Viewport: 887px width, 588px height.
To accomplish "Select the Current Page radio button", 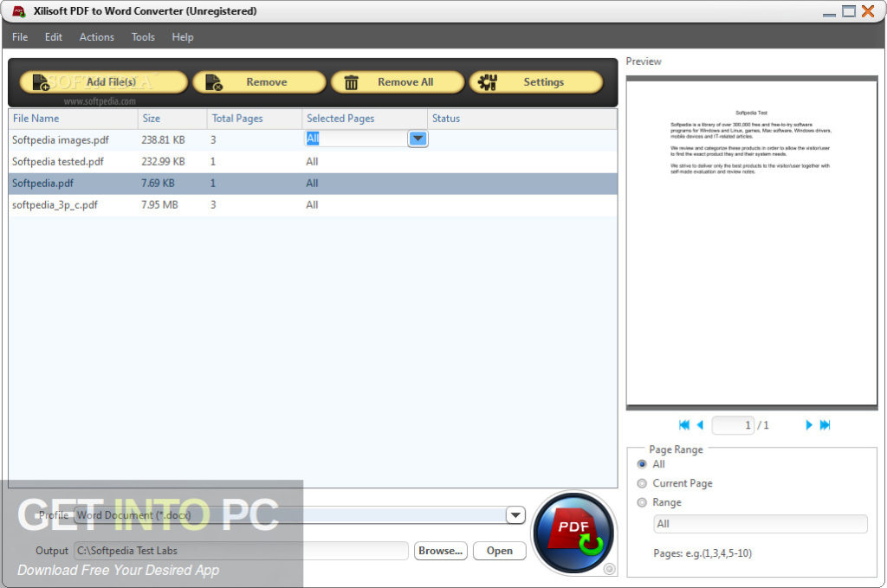I will [642, 483].
